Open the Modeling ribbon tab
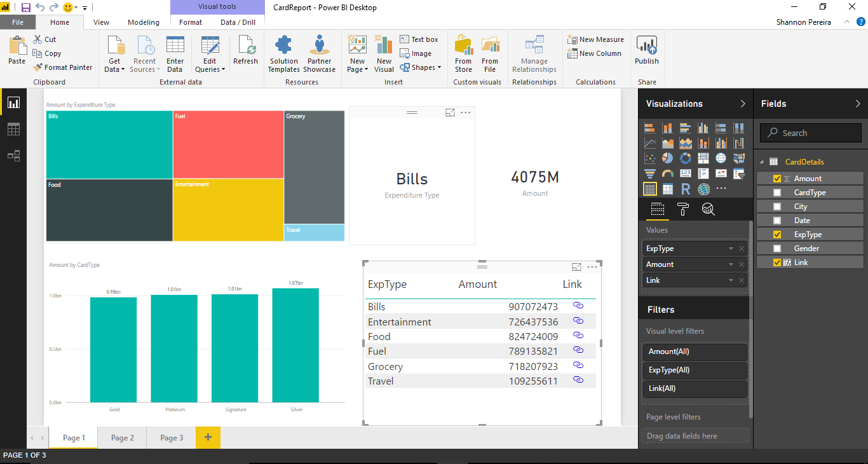This screenshot has height=464, width=868. (x=144, y=22)
